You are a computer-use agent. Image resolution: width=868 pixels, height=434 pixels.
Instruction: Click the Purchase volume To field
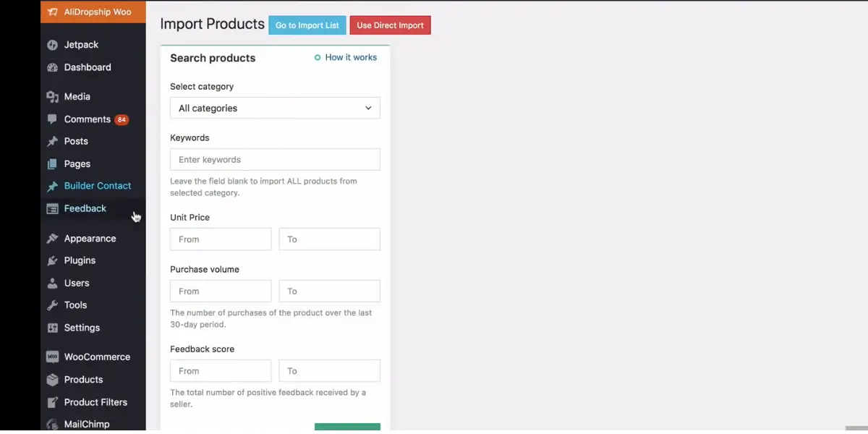click(x=330, y=292)
